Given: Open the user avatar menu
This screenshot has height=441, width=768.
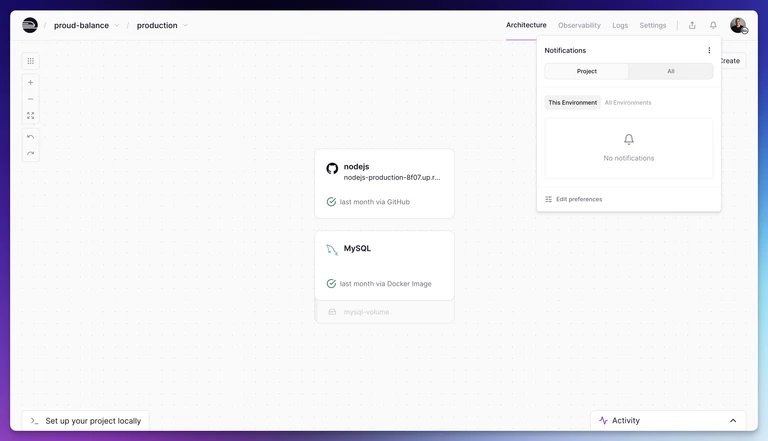Looking at the screenshot, I should click(738, 25).
